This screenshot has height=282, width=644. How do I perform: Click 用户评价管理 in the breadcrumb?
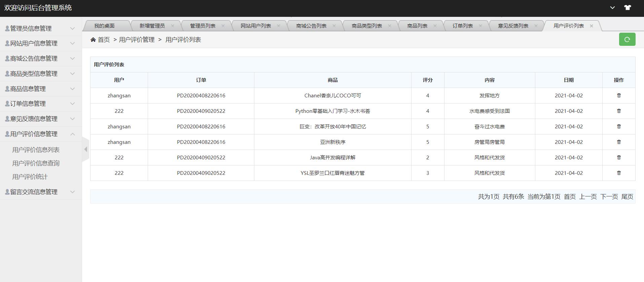click(137, 40)
